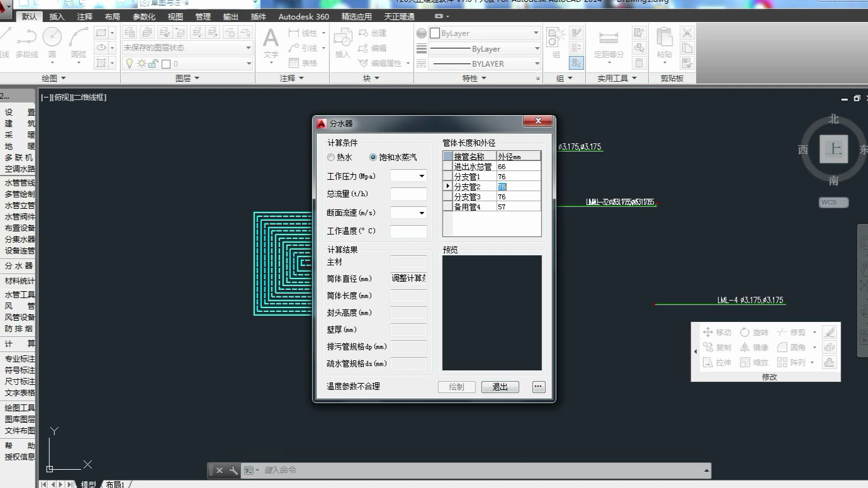Switch to the 参数化 ribbon tab
Screen dimensions: 868x488
point(144,16)
